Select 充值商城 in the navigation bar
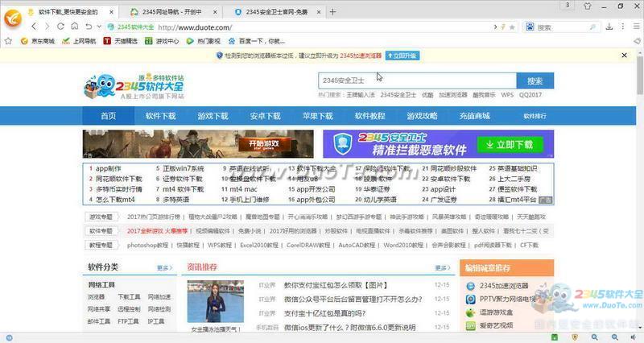This screenshot has width=644, height=343. [x=475, y=116]
